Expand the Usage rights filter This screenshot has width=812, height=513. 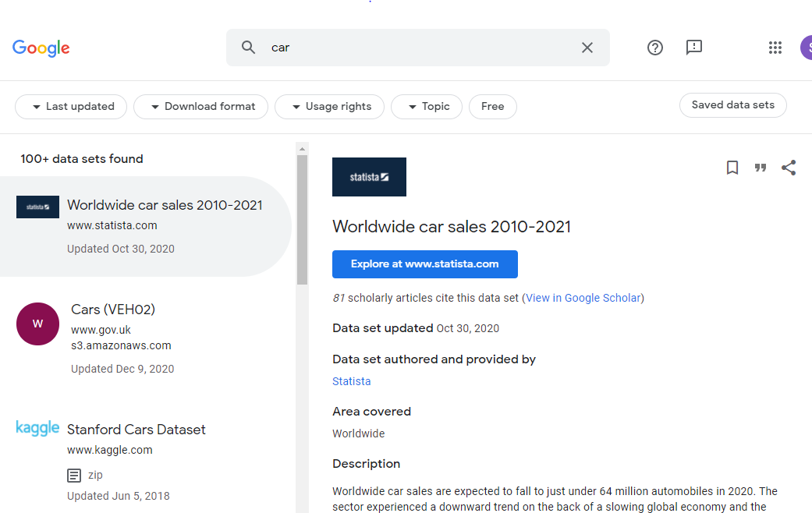[329, 107]
